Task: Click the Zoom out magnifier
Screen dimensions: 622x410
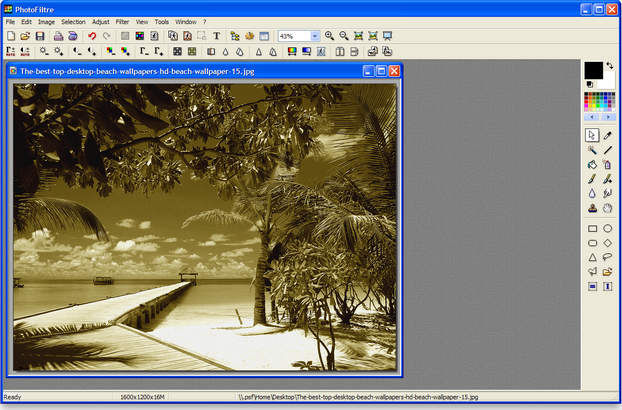Action: (344, 36)
